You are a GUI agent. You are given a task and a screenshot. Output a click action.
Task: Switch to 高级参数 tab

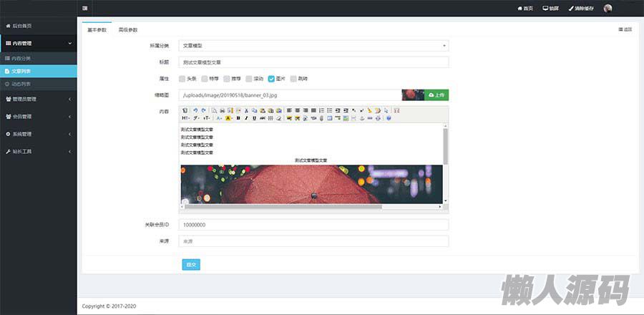tap(128, 30)
